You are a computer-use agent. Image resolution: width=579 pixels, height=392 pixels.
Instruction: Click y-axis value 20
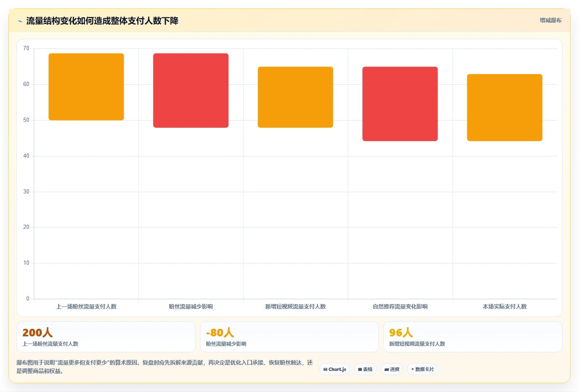tap(26, 227)
